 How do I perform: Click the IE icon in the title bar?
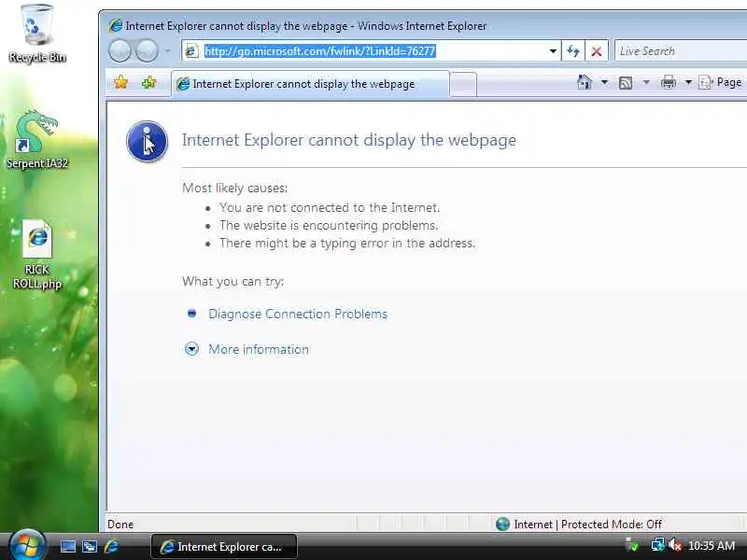pyautogui.click(x=115, y=25)
